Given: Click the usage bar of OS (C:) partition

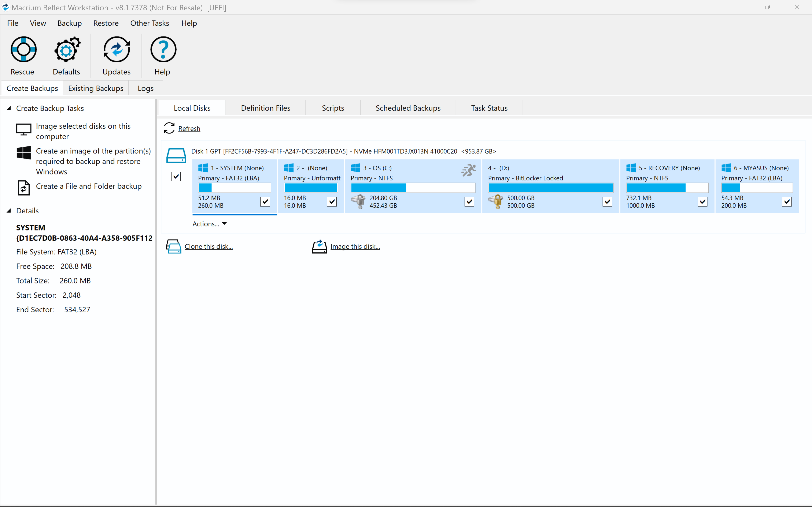Looking at the screenshot, I should 413,188.
